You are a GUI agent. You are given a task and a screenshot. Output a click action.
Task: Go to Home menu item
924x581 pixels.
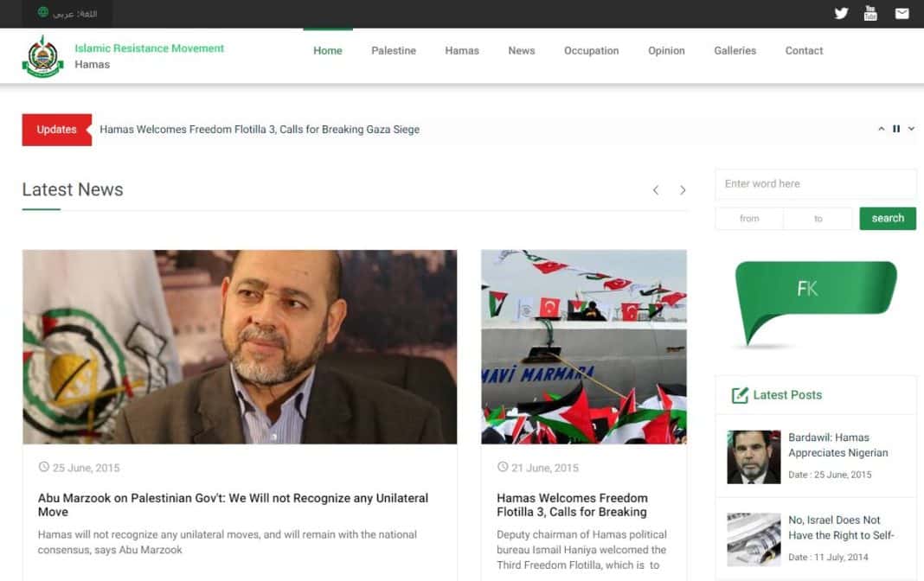pos(328,51)
